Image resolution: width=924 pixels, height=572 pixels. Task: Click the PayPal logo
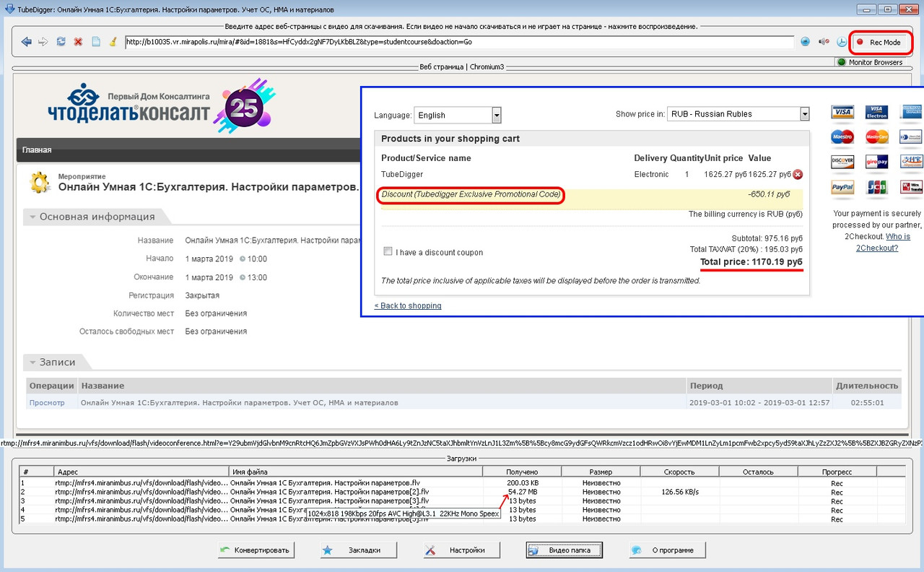[842, 187]
